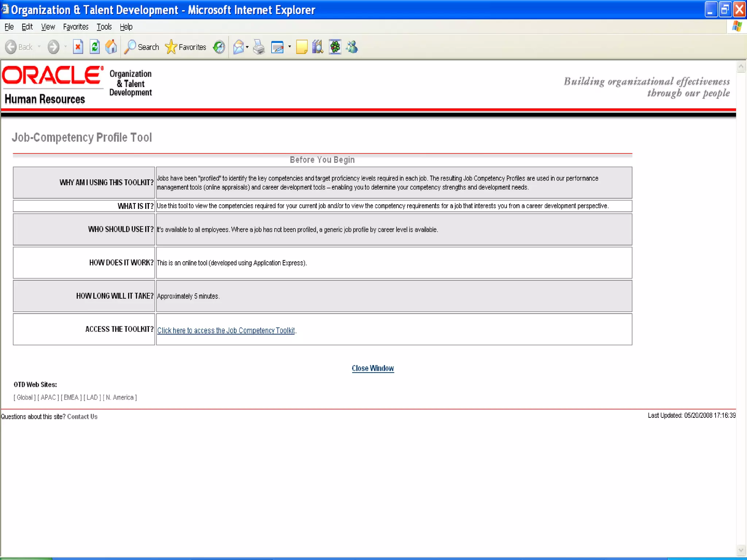Open the View menu
Image resolution: width=747 pixels, height=560 pixels.
[x=48, y=27]
